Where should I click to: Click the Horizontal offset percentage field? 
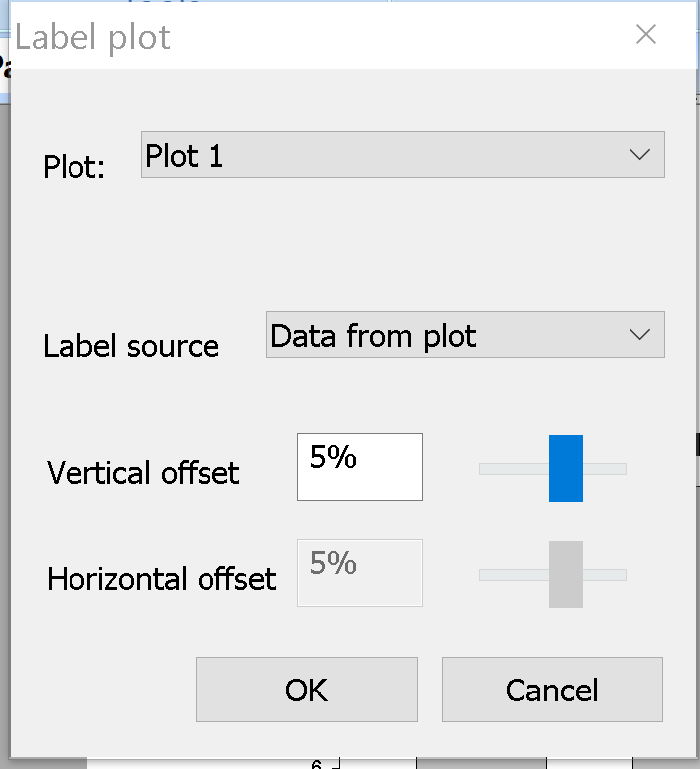click(x=359, y=573)
